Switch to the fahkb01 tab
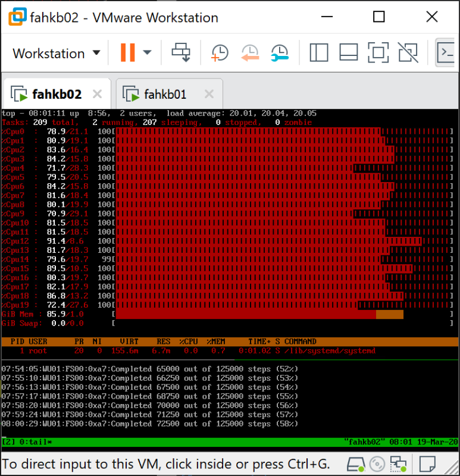 [170, 94]
